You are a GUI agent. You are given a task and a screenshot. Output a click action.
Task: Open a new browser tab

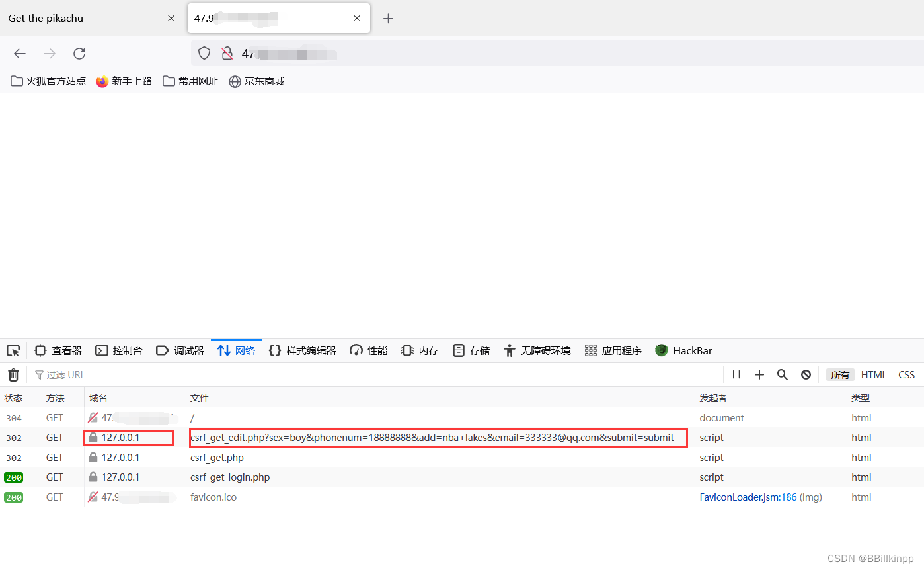pyautogui.click(x=389, y=19)
